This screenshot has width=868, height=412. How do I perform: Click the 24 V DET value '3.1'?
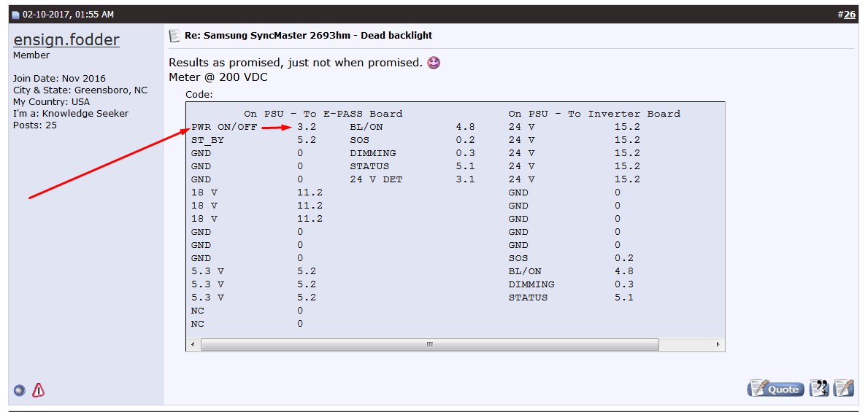(x=465, y=179)
